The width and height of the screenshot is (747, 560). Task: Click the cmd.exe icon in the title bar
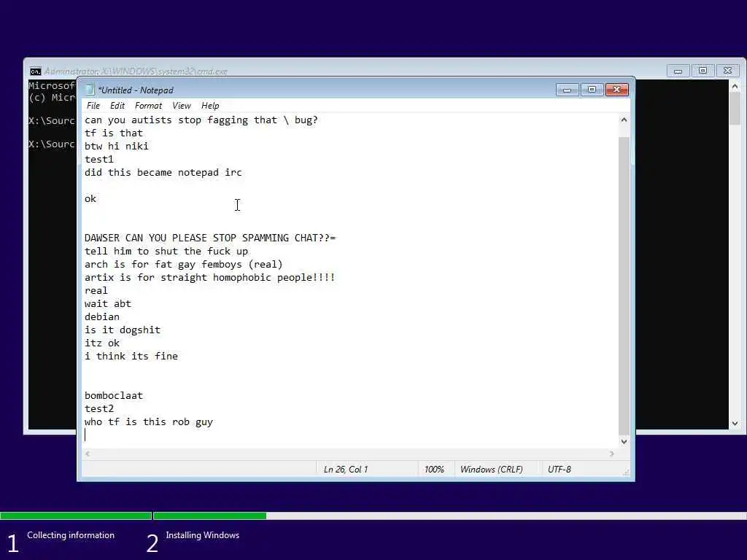35,71
